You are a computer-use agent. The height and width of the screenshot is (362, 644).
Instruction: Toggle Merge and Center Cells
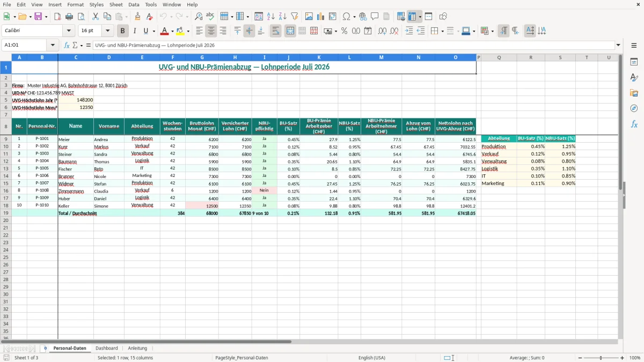pos(290,31)
